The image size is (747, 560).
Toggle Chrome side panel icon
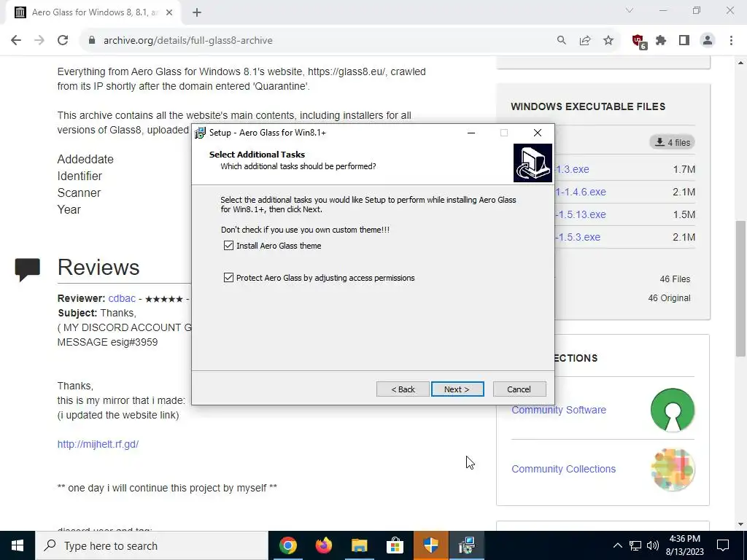(684, 41)
